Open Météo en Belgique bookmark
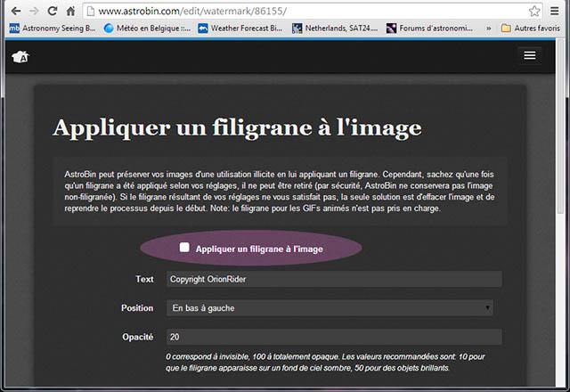 tap(147, 28)
